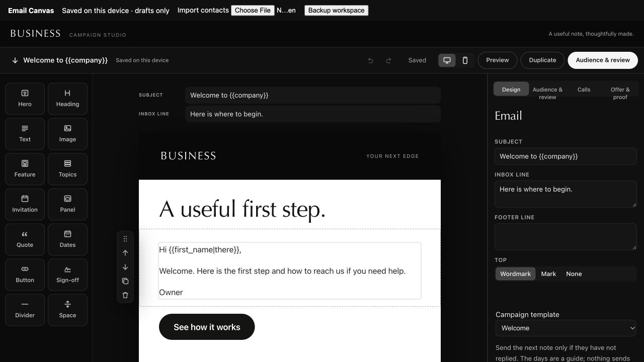Add a Text block
This screenshot has height=362, width=644.
(25, 134)
